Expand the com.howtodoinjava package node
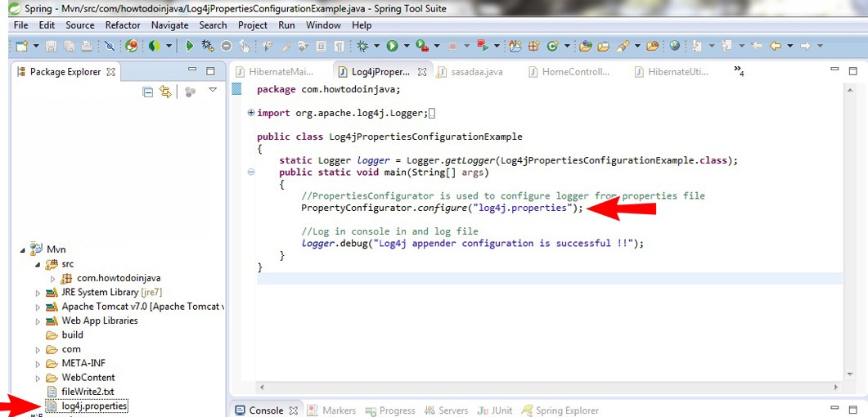Viewport: 868px width, 417px height. 53,279
